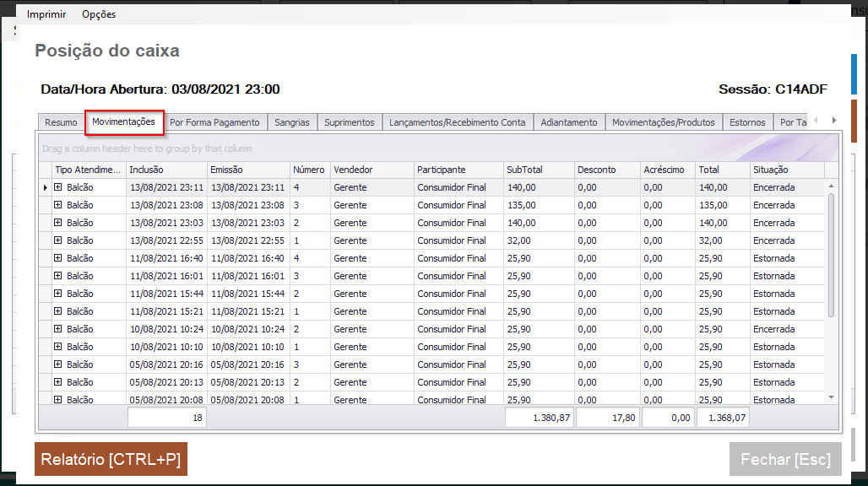
Task: Open the Imprimir menu
Action: [x=46, y=14]
